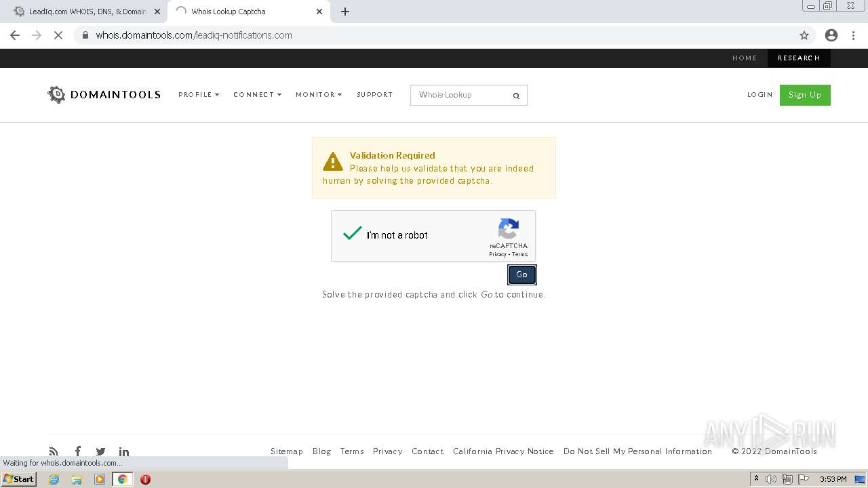Open the footer Privacy link
868x488 pixels.
click(x=388, y=451)
